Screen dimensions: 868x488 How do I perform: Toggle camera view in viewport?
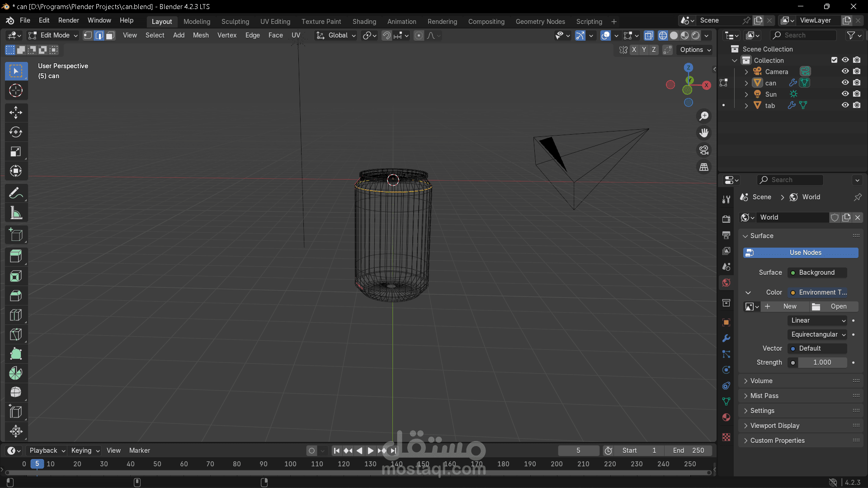pos(704,150)
